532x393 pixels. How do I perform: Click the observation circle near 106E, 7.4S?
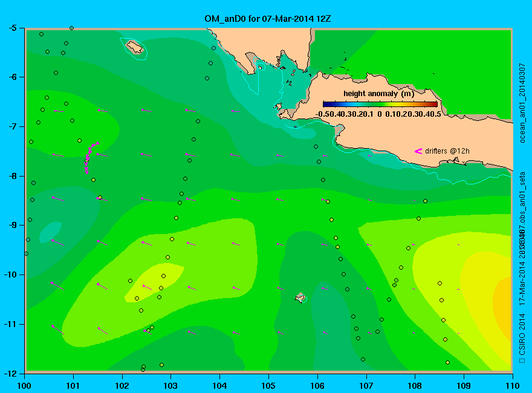pyautogui.click(x=316, y=146)
